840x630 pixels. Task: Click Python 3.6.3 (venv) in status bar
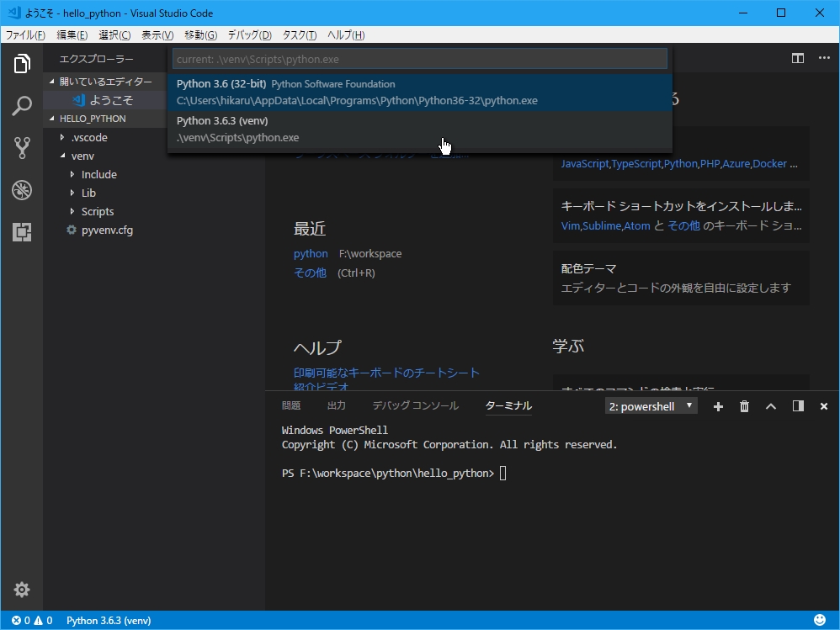coord(109,621)
